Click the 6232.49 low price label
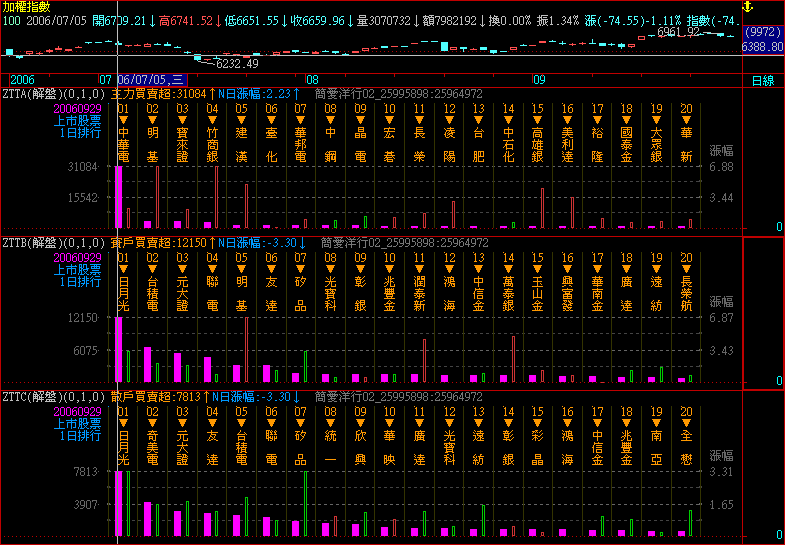The height and width of the screenshot is (545, 785). [x=236, y=64]
